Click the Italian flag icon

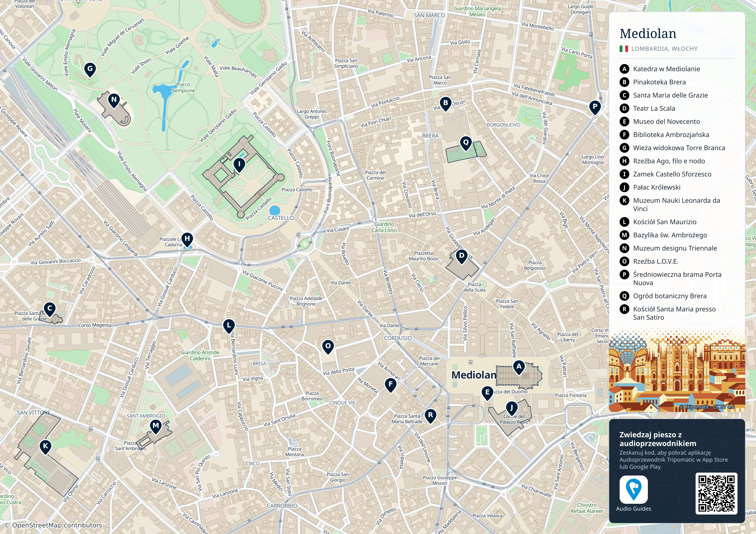point(624,49)
